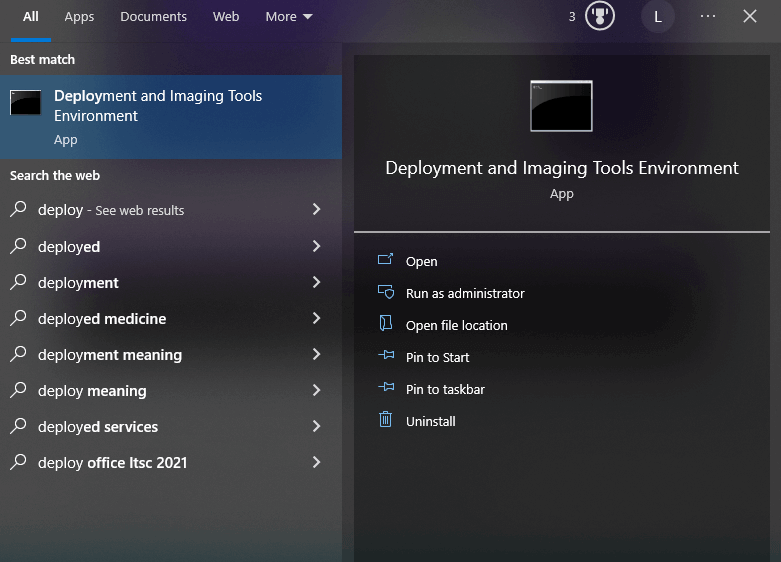Expand the More dropdown
This screenshot has height=562, width=781.
pos(289,17)
